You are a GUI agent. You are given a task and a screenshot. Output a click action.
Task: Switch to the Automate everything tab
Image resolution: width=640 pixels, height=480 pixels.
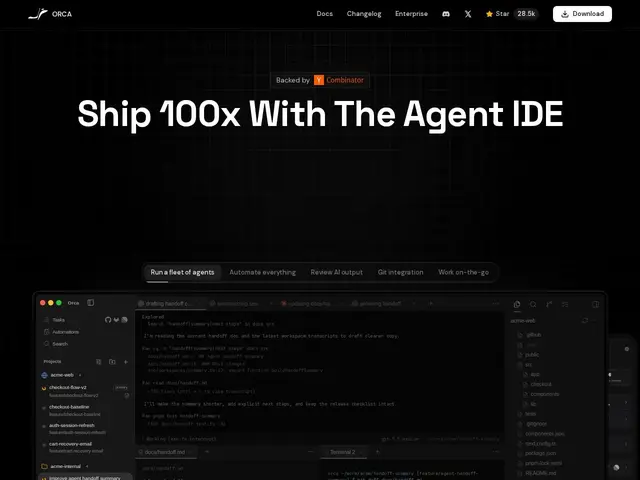262,272
